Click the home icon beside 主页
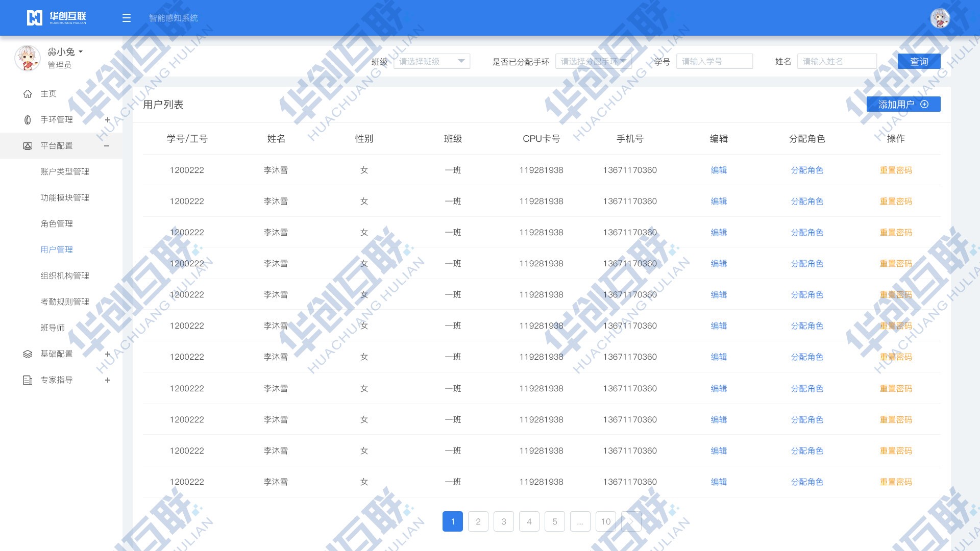The image size is (980, 551). coord(28,94)
